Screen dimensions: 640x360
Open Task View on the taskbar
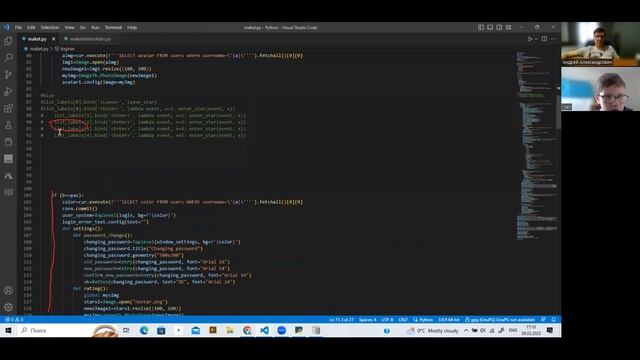(x=126, y=330)
